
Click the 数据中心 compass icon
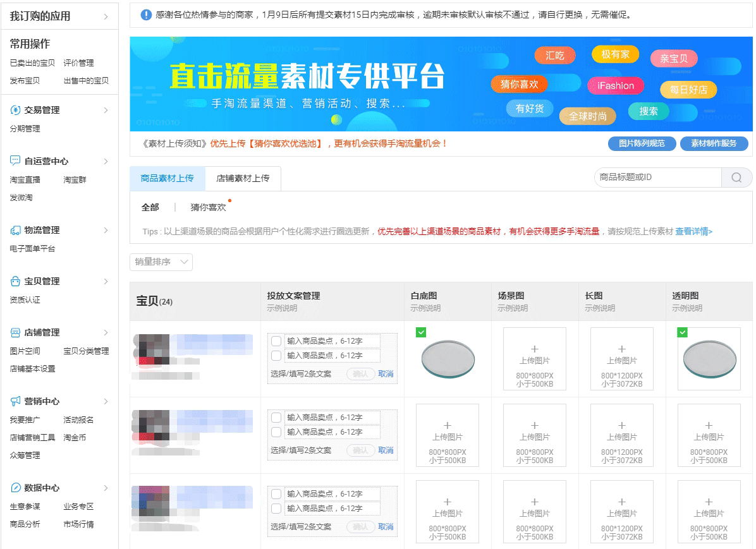[x=16, y=488]
